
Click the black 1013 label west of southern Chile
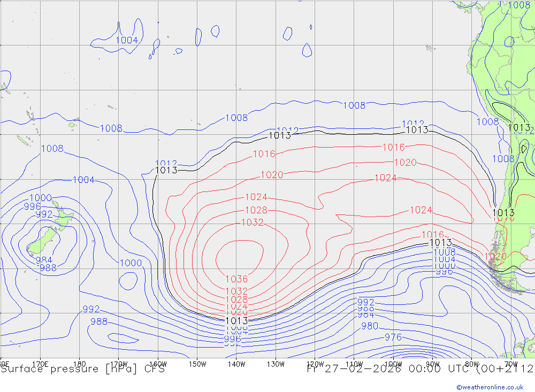pyautogui.click(x=441, y=243)
